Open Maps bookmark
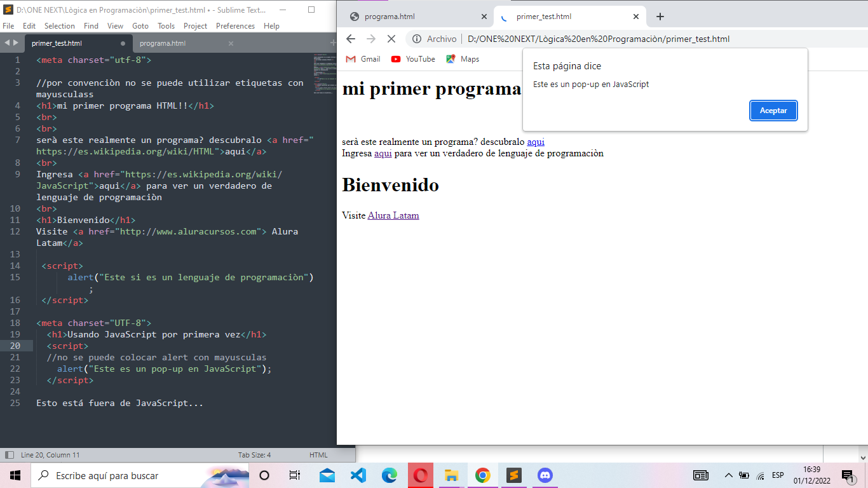This screenshot has height=488, width=868. click(x=463, y=59)
